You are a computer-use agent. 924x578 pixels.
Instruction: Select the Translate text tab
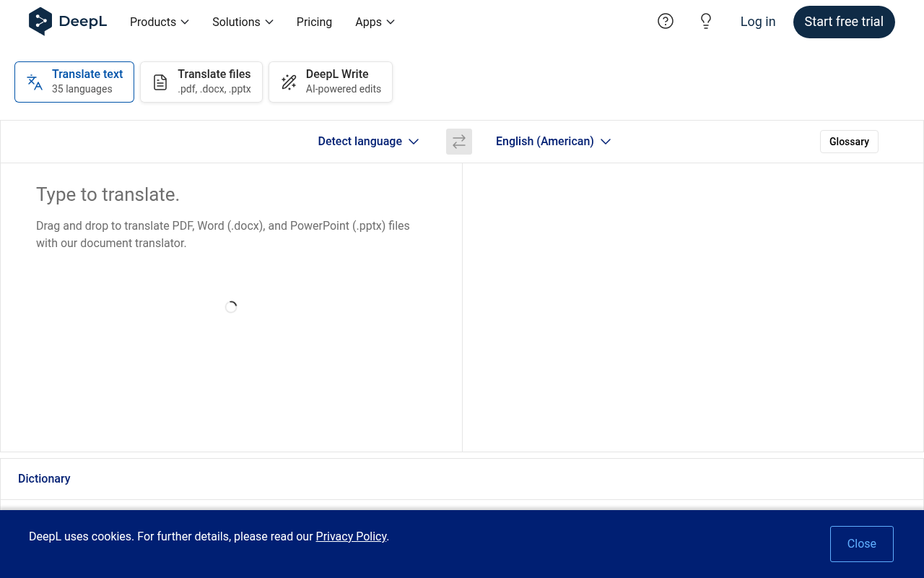coord(74,82)
